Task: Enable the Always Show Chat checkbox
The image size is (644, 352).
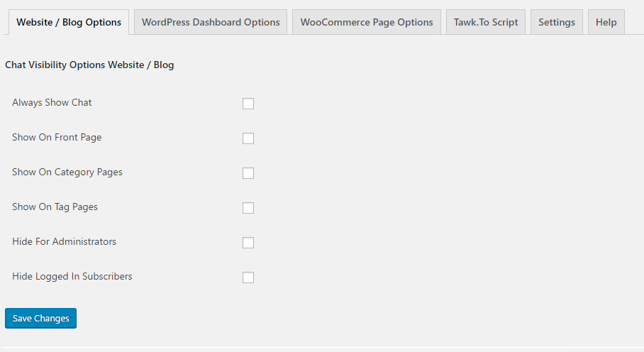Action: click(248, 104)
